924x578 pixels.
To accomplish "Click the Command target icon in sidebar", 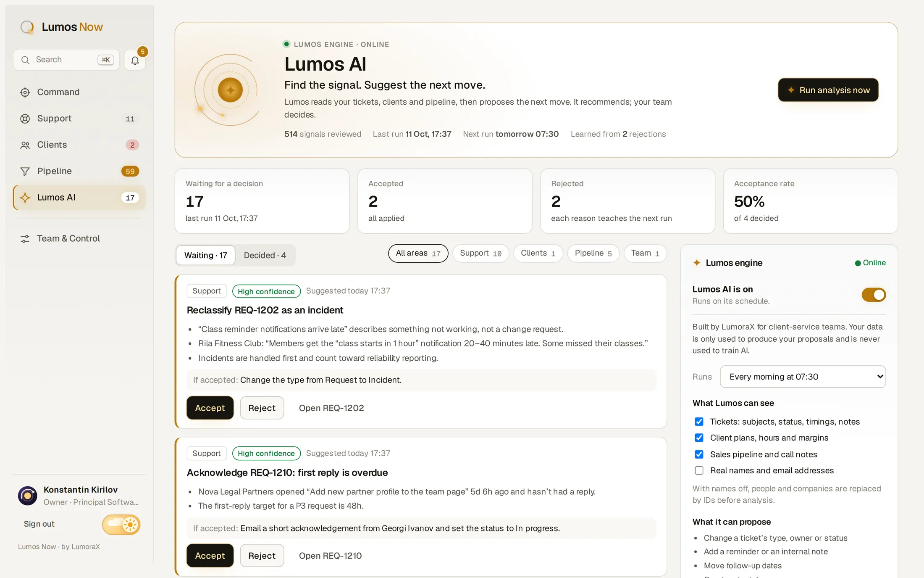I will (25, 92).
